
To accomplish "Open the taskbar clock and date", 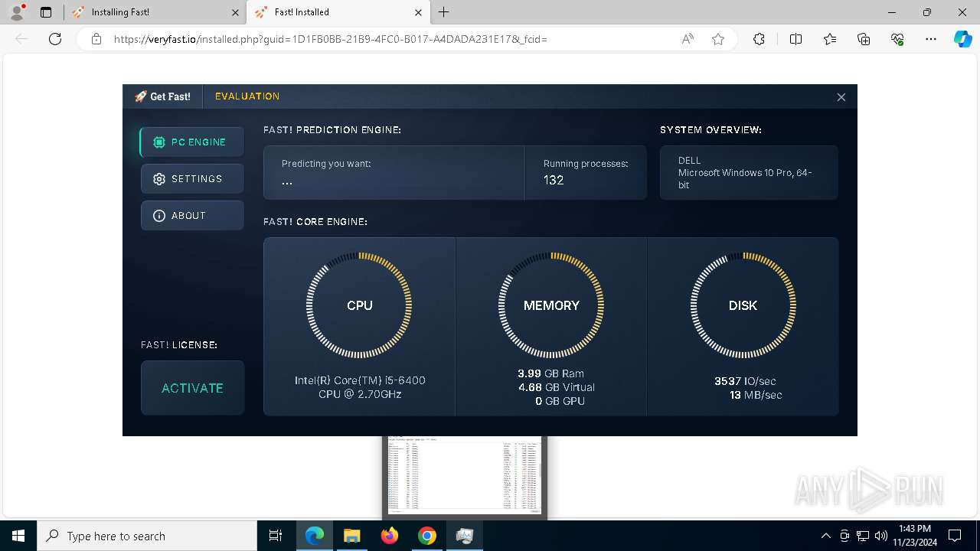I will tap(914, 536).
